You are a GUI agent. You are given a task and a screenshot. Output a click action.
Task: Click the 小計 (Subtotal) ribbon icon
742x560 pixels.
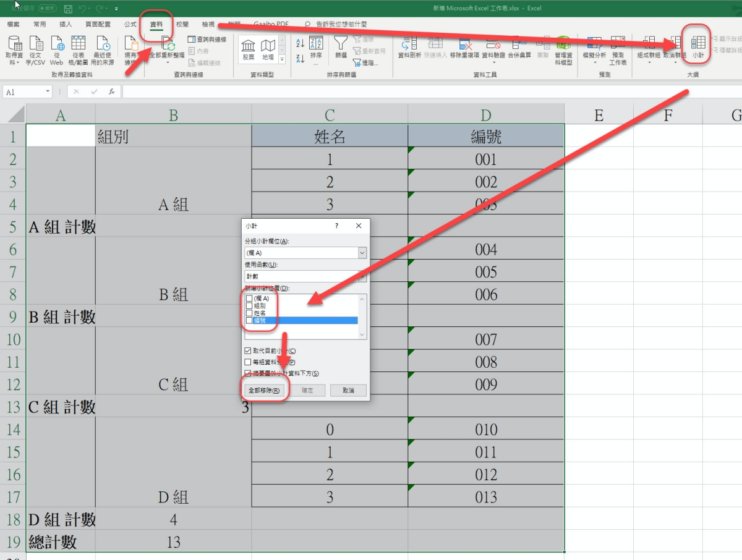pos(697,46)
